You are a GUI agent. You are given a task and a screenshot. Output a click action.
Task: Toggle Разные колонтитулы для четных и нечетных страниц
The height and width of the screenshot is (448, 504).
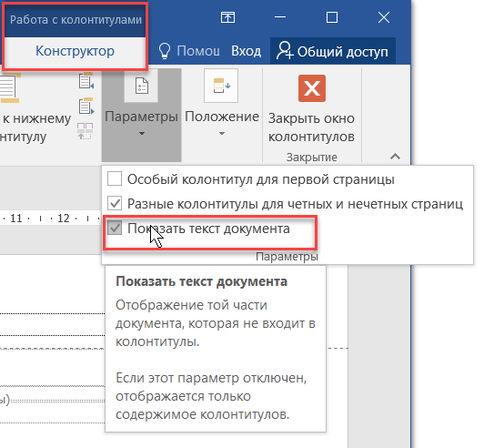[x=115, y=204]
